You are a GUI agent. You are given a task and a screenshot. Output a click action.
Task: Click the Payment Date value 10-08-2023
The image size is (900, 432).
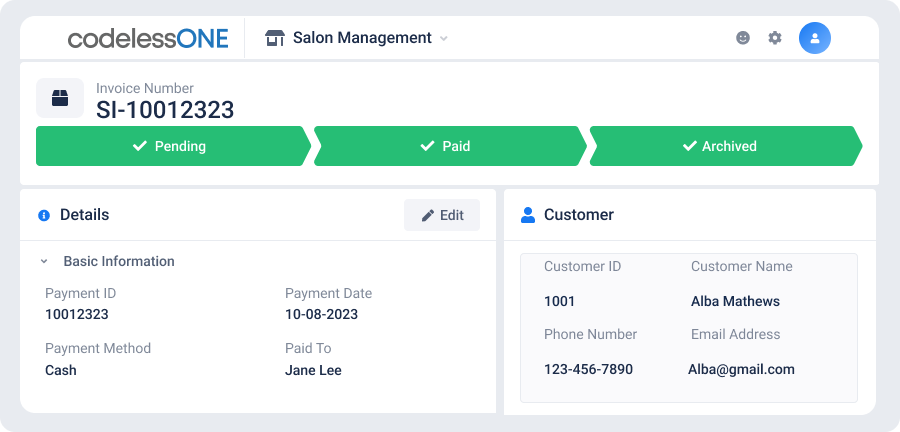coord(321,314)
